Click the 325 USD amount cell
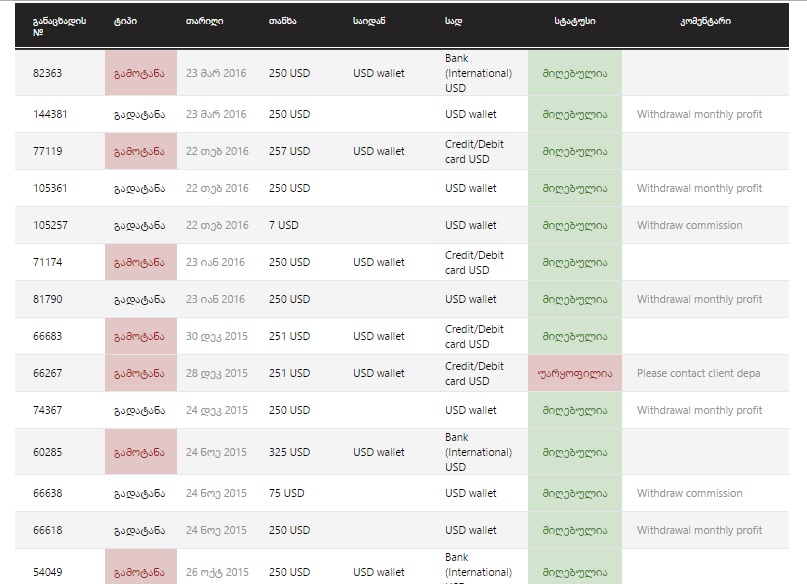 pyautogui.click(x=289, y=452)
